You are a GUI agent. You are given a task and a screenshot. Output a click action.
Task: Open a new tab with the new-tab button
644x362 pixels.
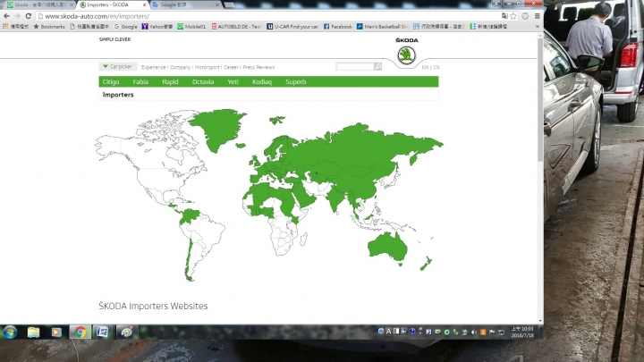229,5
